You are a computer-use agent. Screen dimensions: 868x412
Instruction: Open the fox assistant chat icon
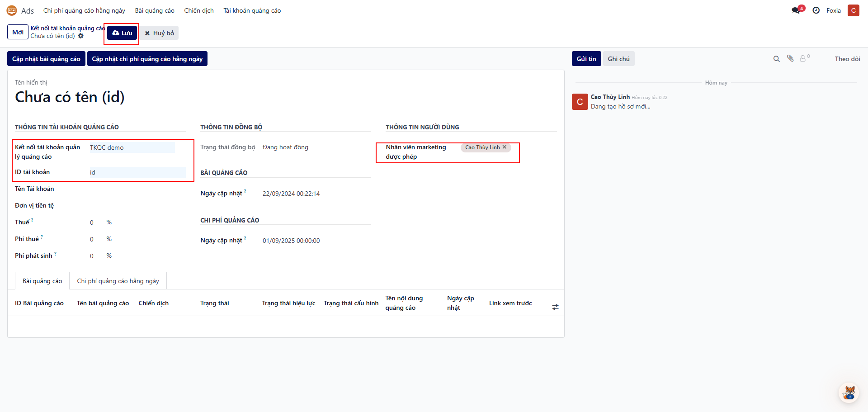[x=849, y=393]
